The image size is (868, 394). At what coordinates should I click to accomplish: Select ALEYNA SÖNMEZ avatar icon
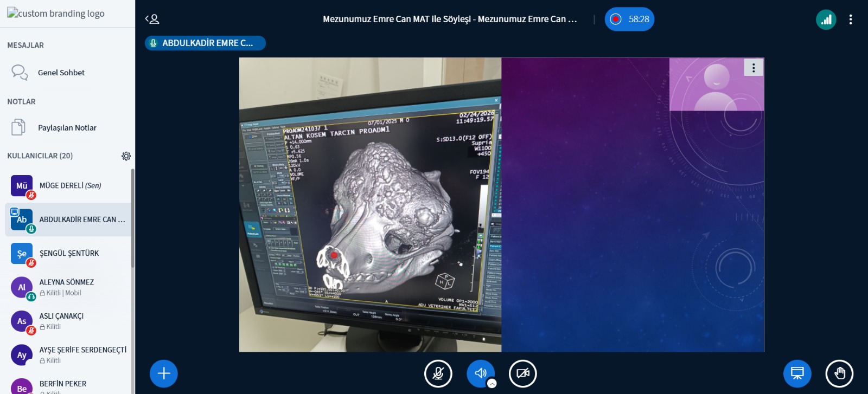click(22, 287)
